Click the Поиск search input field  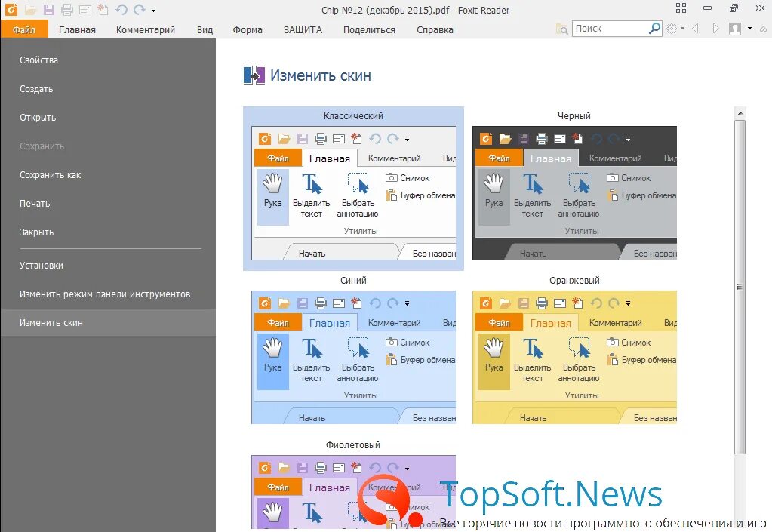click(611, 29)
